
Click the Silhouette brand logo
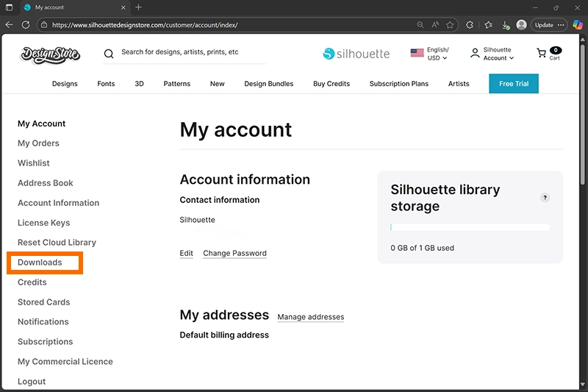click(x=356, y=54)
